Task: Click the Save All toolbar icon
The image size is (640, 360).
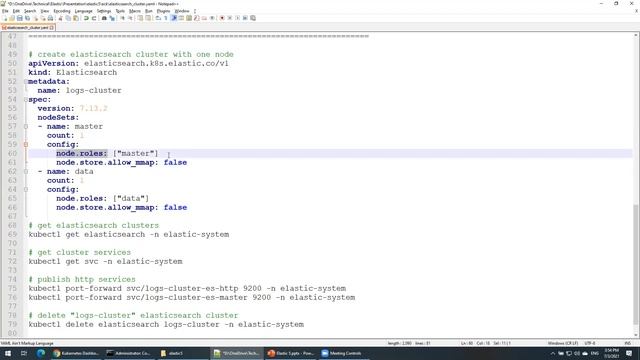Action: click(27, 18)
